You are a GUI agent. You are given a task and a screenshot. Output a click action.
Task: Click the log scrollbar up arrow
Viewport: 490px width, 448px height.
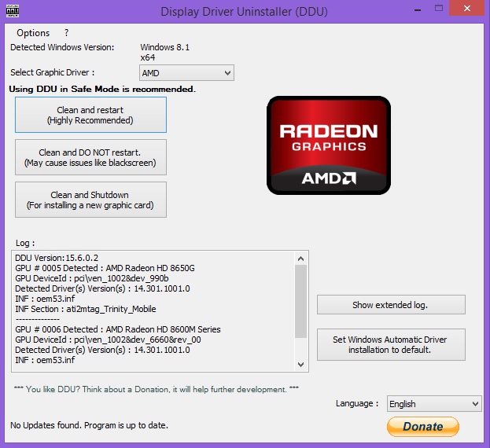point(301,259)
